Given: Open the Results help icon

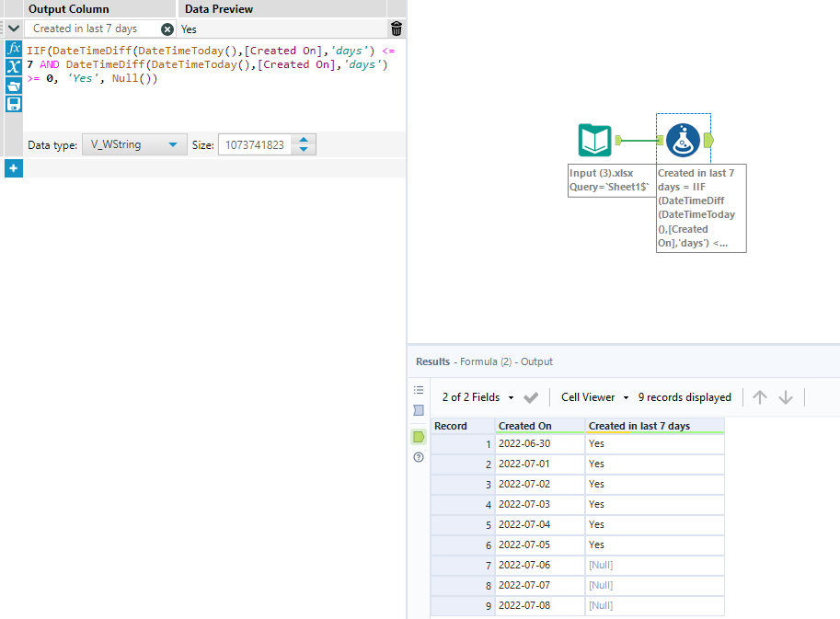Looking at the screenshot, I should (x=419, y=457).
